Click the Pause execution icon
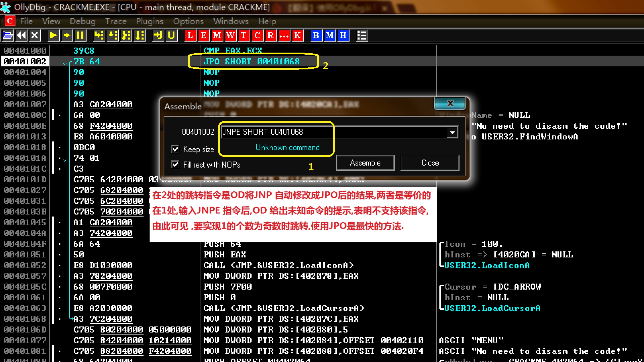 coord(80,35)
